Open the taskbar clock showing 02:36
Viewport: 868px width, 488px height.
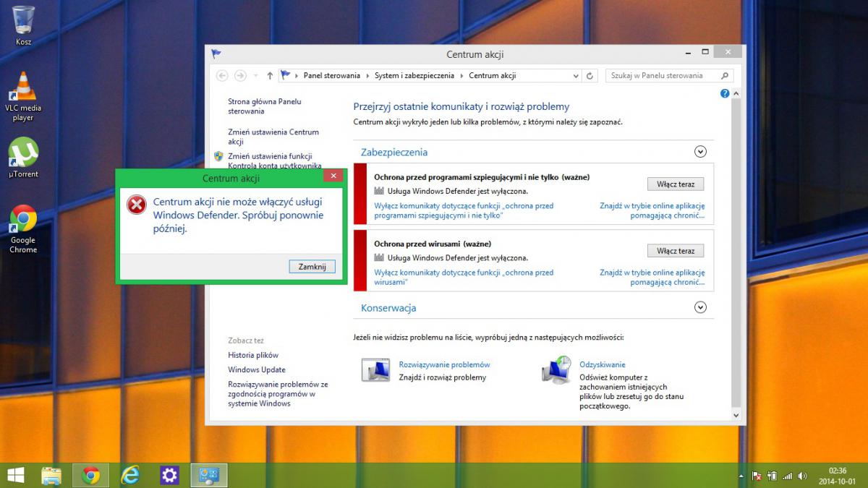pyautogui.click(x=837, y=476)
